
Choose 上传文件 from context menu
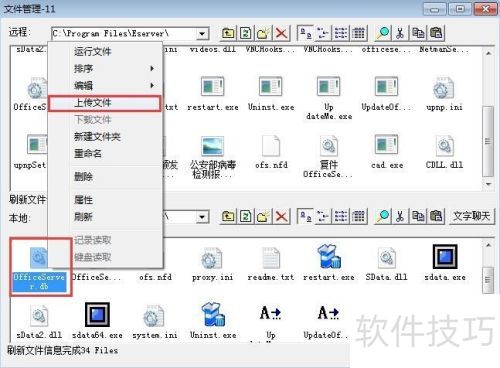(x=105, y=103)
